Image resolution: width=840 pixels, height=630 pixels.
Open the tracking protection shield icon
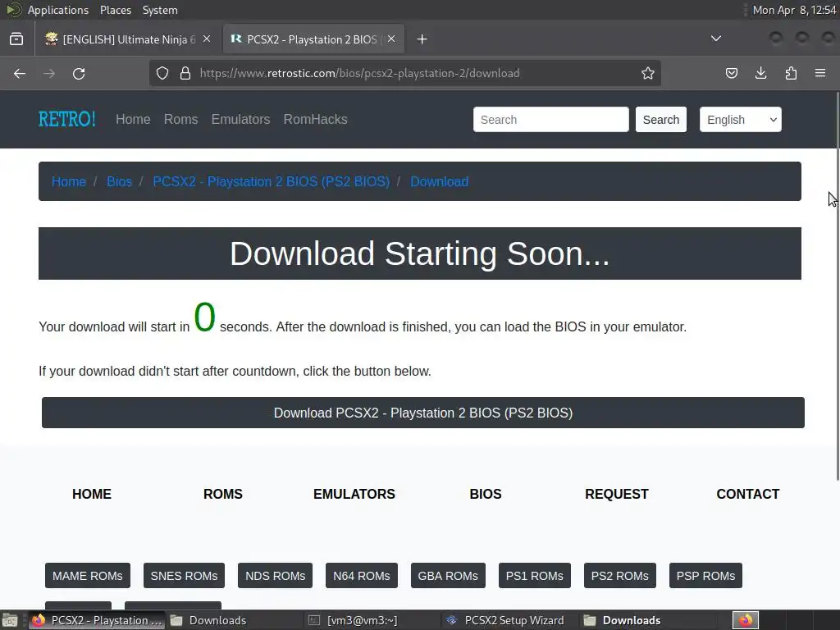(x=162, y=73)
